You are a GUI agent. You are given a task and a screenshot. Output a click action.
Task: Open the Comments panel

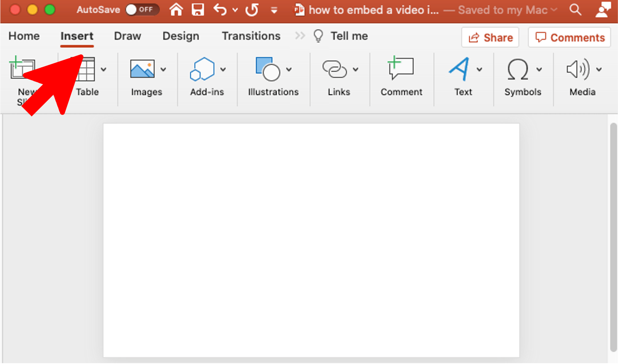(569, 37)
